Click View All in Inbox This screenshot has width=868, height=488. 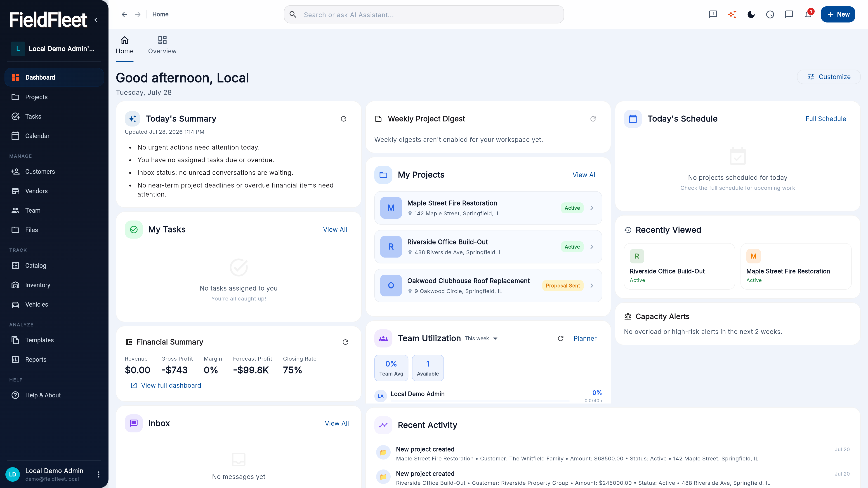(x=337, y=423)
